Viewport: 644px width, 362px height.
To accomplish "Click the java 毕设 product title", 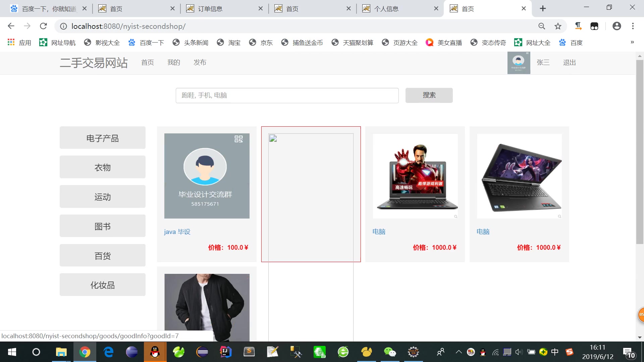I will tap(177, 232).
